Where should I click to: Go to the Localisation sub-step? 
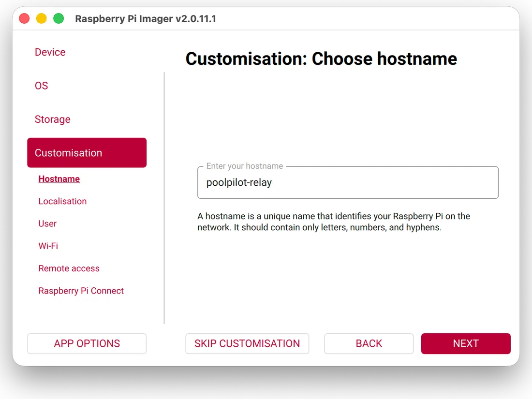(x=62, y=201)
